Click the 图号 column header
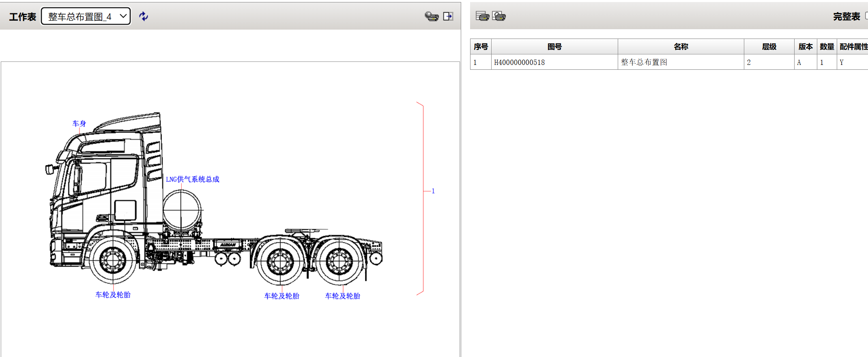 (x=554, y=47)
